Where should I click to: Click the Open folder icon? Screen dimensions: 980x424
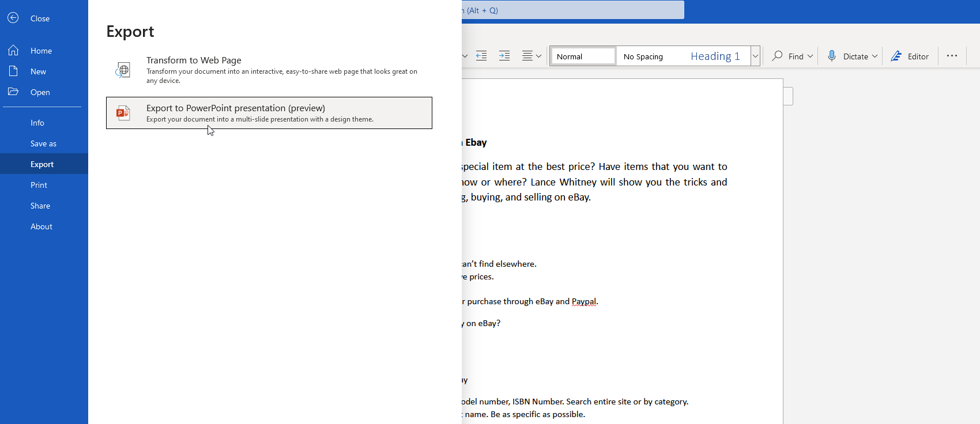pyautogui.click(x=13, y=92)
